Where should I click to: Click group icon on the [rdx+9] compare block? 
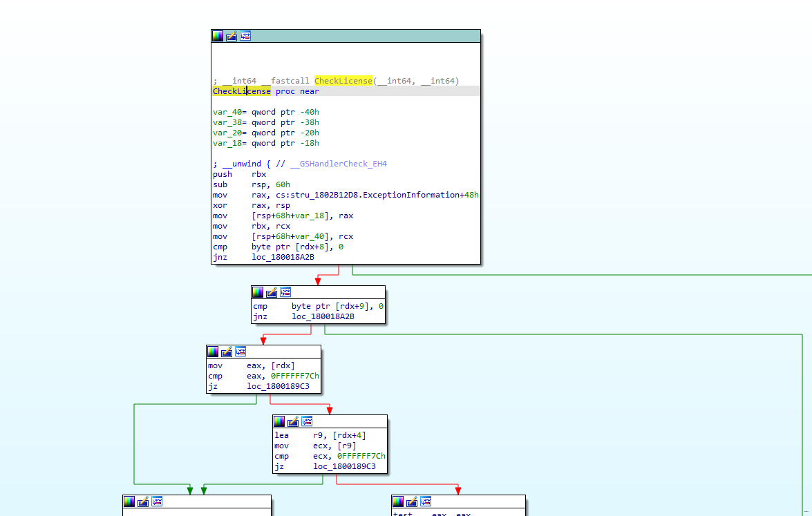point(285,292)
